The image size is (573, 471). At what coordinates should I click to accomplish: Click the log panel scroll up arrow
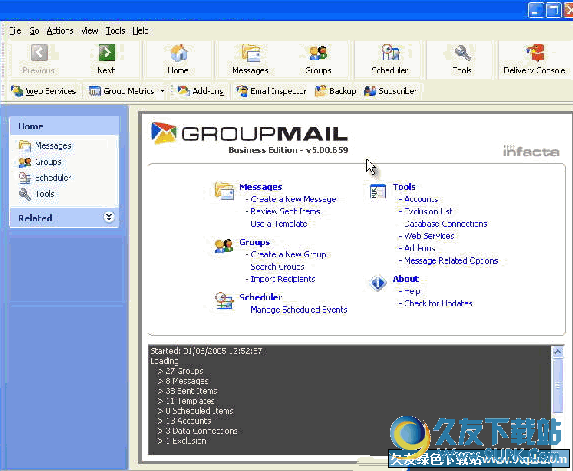coord(558,352)
